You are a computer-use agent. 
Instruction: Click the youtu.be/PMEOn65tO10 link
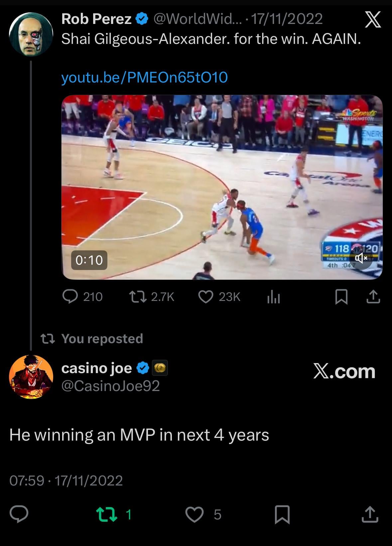144,77
